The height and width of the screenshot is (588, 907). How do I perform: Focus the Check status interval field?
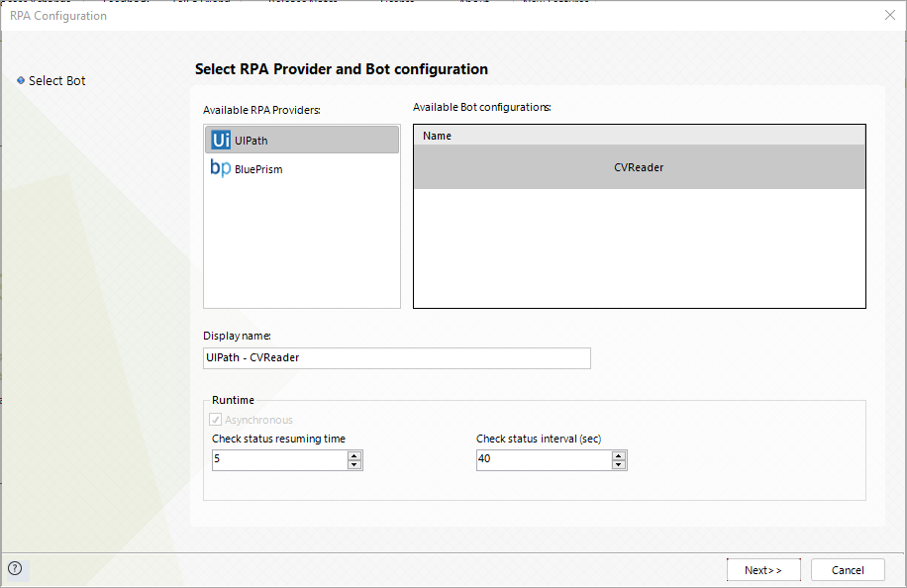pos(545,460)
